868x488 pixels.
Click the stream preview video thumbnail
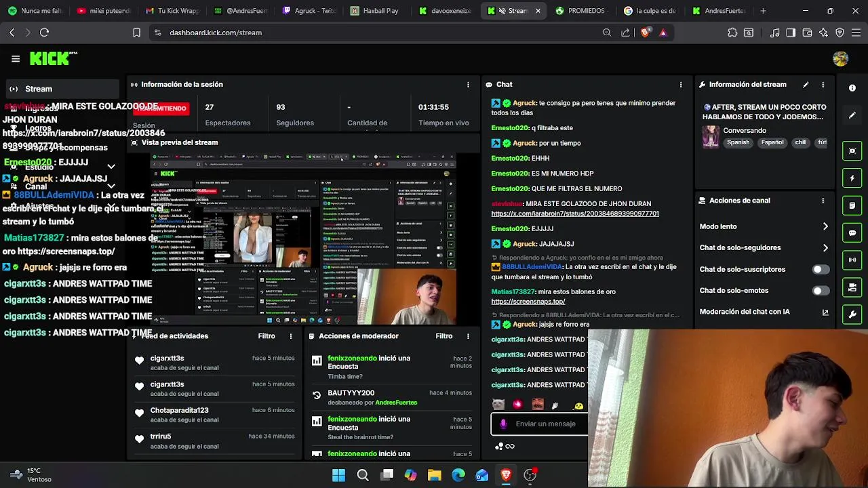click(x=303, y=239)
